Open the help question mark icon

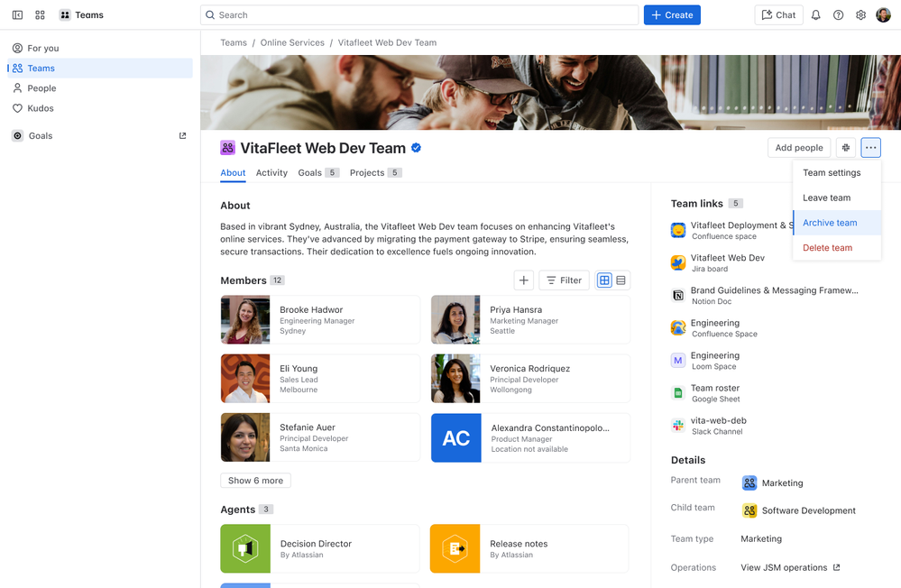pos(839,15)
